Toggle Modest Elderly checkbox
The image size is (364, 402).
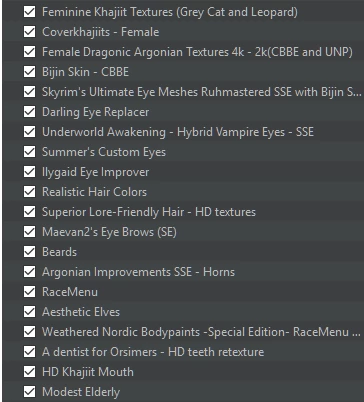point(29,392)
